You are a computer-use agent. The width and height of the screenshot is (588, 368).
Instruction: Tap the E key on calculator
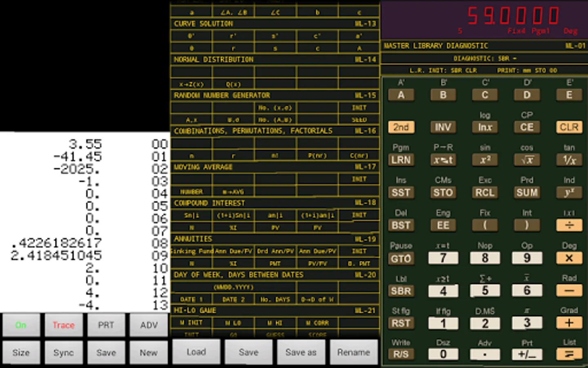pyautogui.click(x=569, y=95)
